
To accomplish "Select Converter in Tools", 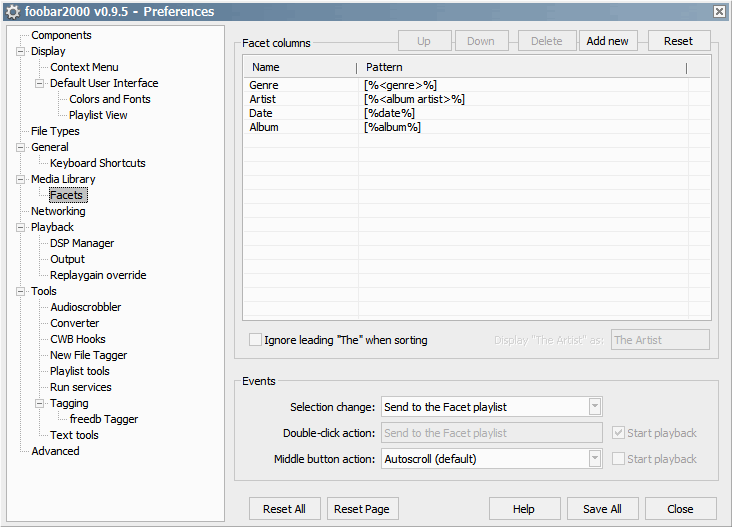I will click(x=75, y=323).
